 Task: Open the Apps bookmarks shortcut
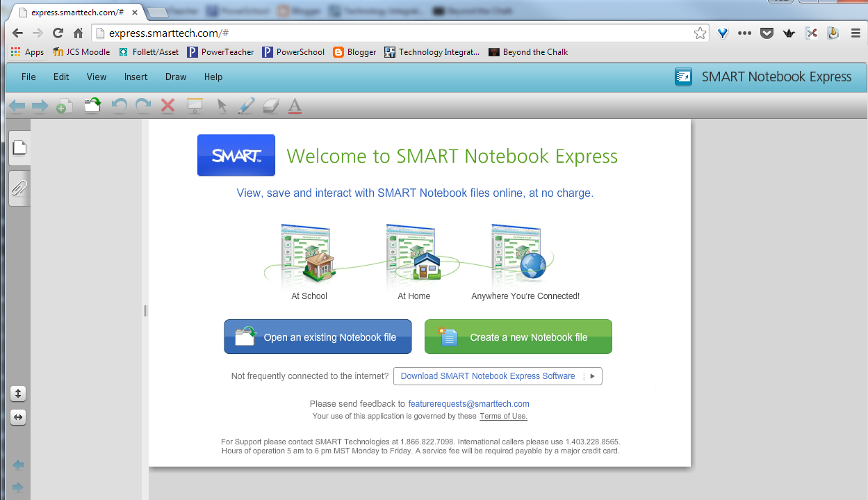[27, 52]
